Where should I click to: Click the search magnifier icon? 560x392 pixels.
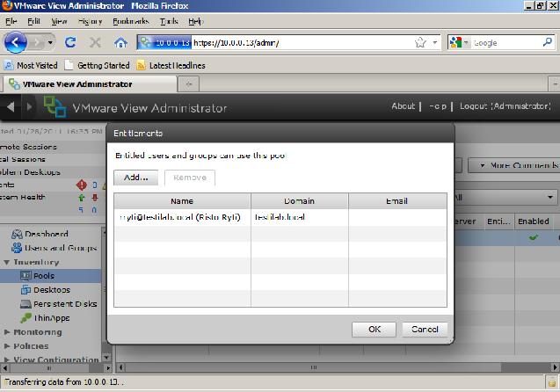547,42
